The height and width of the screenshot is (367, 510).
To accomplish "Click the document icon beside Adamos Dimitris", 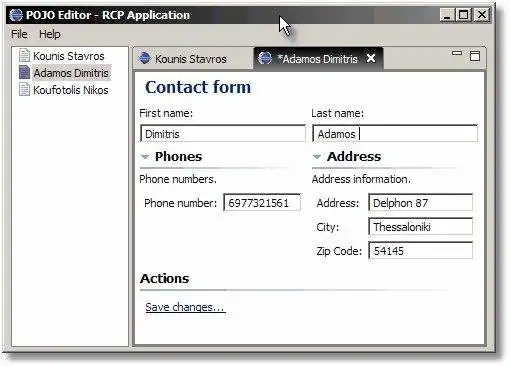I will pos(24,72).
